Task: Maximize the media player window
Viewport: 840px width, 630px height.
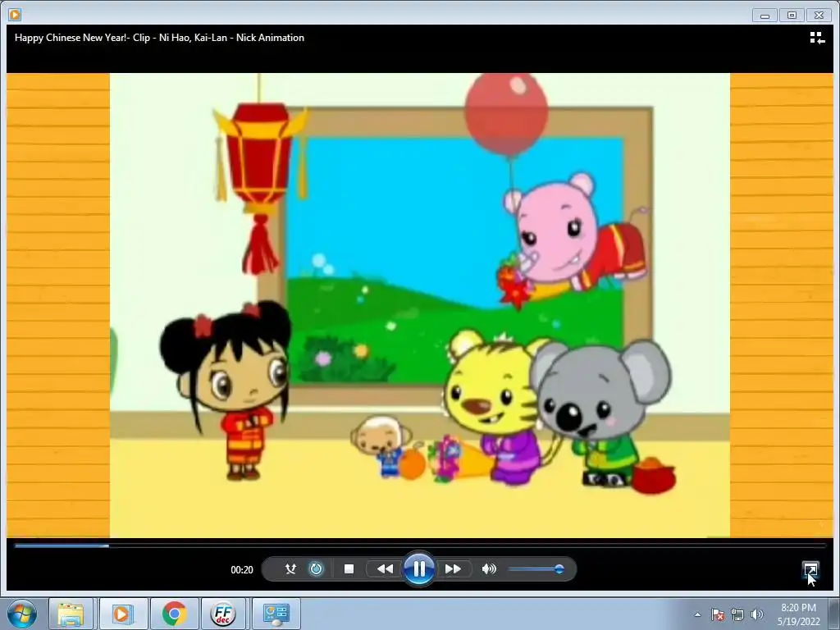Action: tap(792, 16)
